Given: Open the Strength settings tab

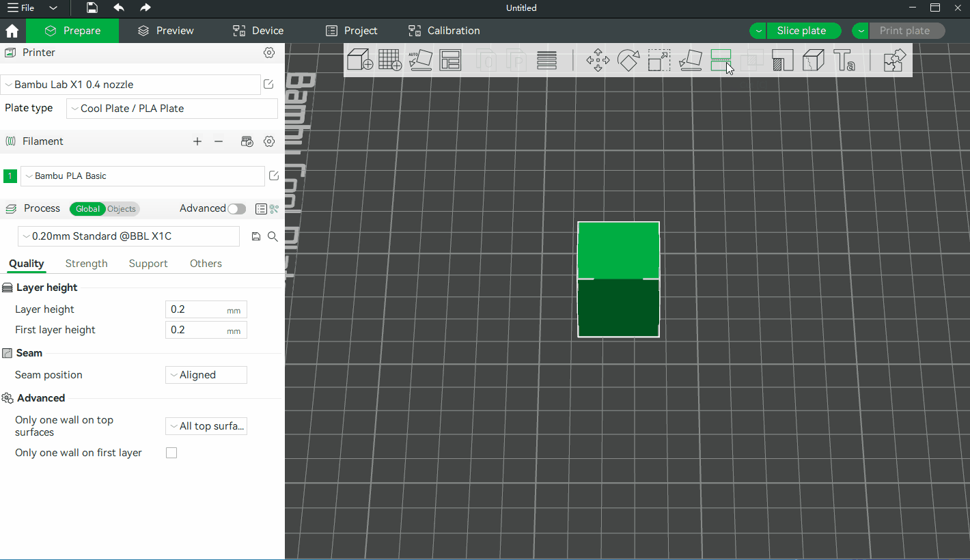Looking at the screenshot, I should click(87, 264).
